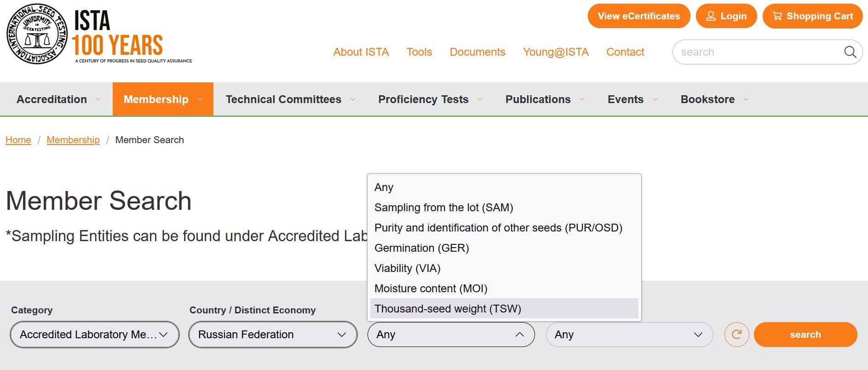Follow the Membership breadcrumb link
Screen dimensions: 868x370
(73, 140)
